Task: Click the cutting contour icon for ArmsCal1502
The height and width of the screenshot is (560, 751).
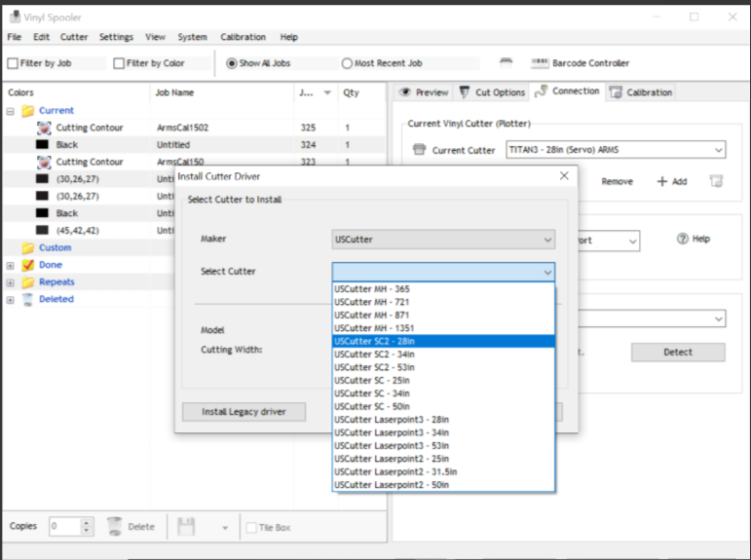Action: point(44,128)
